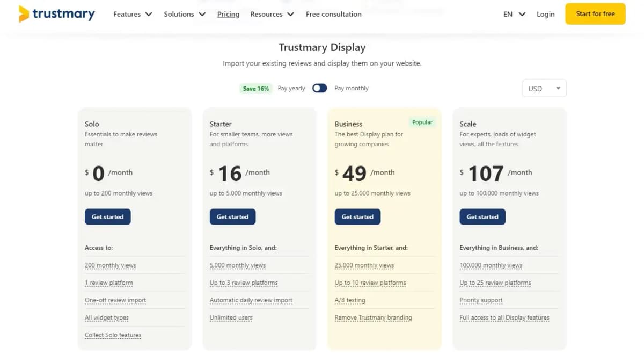Open the EN language selector
Image resolution: width=644 pixels, height=354 pixels.
pyautogui.click(x=514, y=14)
